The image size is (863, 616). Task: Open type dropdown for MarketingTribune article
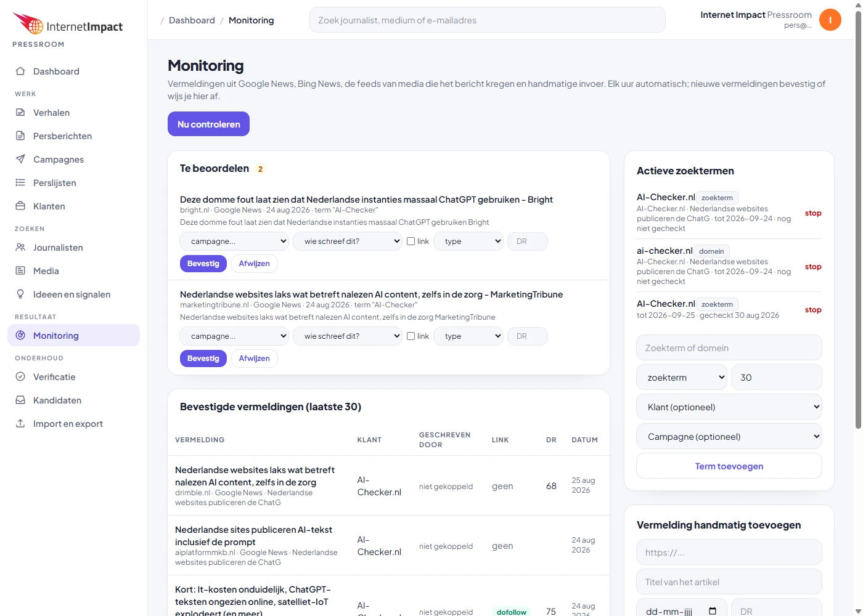[x=469, y=336]
